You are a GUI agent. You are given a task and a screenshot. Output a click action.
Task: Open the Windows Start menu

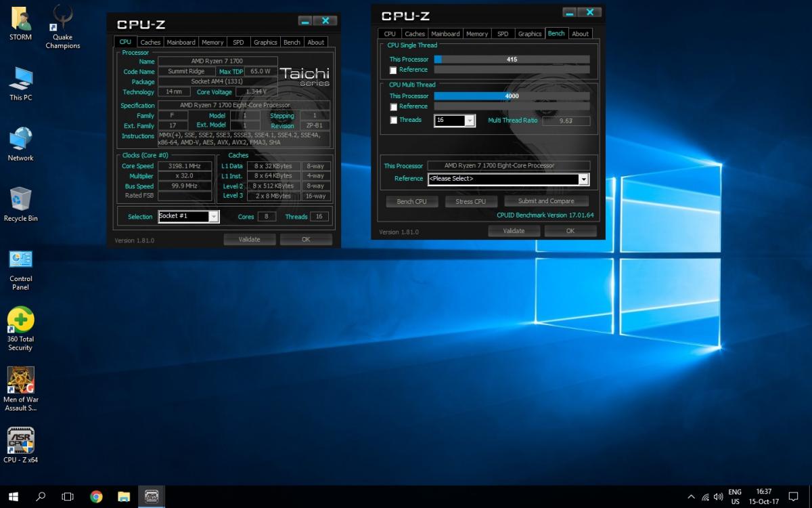pyautogui.click(x=13, y=496)
